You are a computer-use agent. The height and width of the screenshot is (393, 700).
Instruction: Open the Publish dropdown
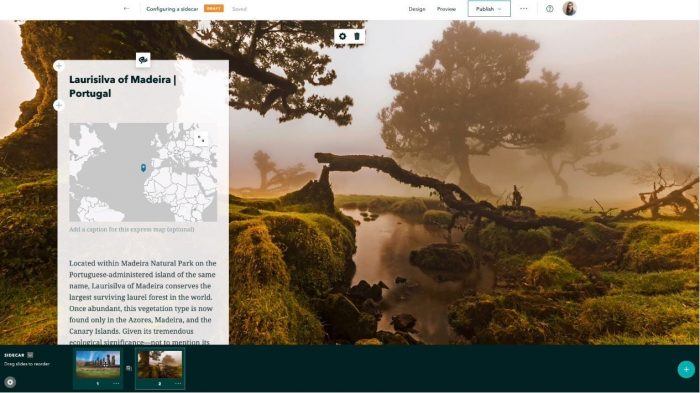coord(489,8)
